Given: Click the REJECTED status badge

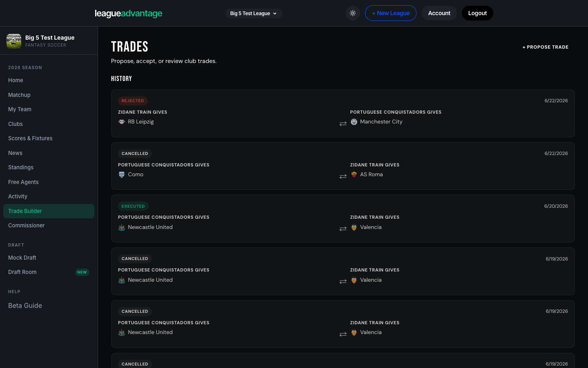Looking at the screenshot, I should tap(133, 101).
